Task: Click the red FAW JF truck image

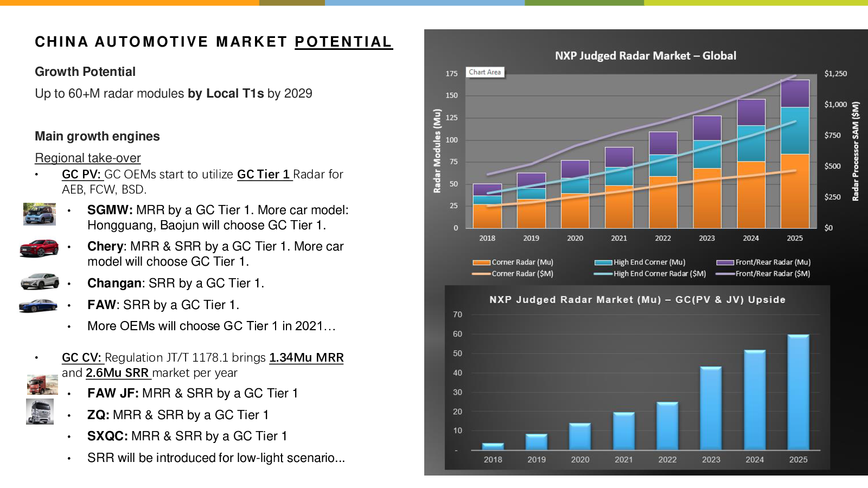Action: [42, 384]
